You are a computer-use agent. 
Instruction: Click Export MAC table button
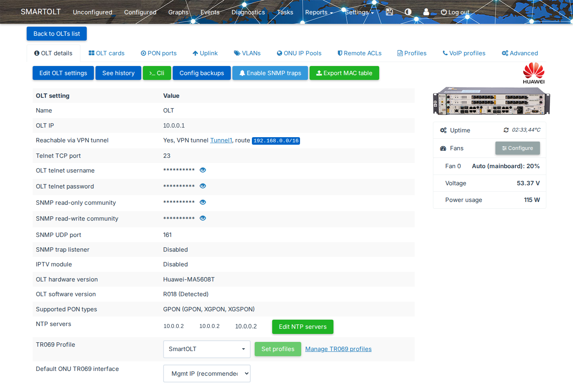344,73
